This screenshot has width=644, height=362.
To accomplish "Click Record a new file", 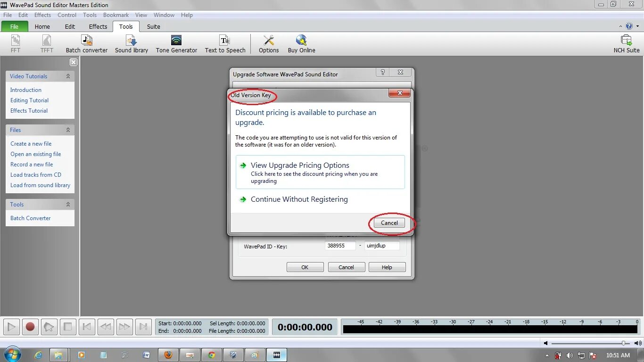I will tap(32, 165).
